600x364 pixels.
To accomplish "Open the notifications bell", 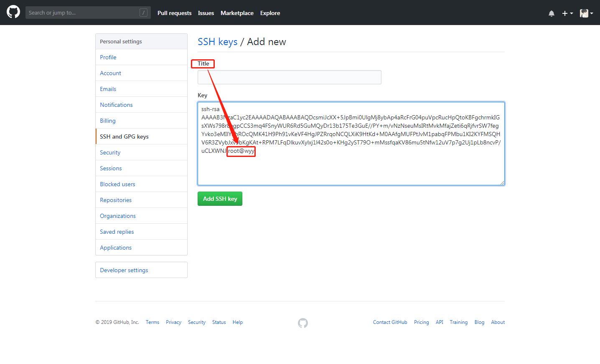I will coord(552,13).
